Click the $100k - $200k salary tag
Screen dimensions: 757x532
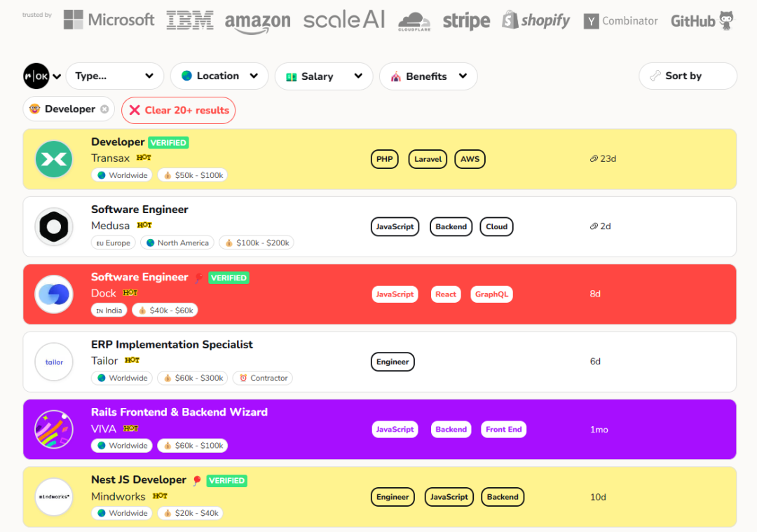pyautogui.click(x=257, y=243)
